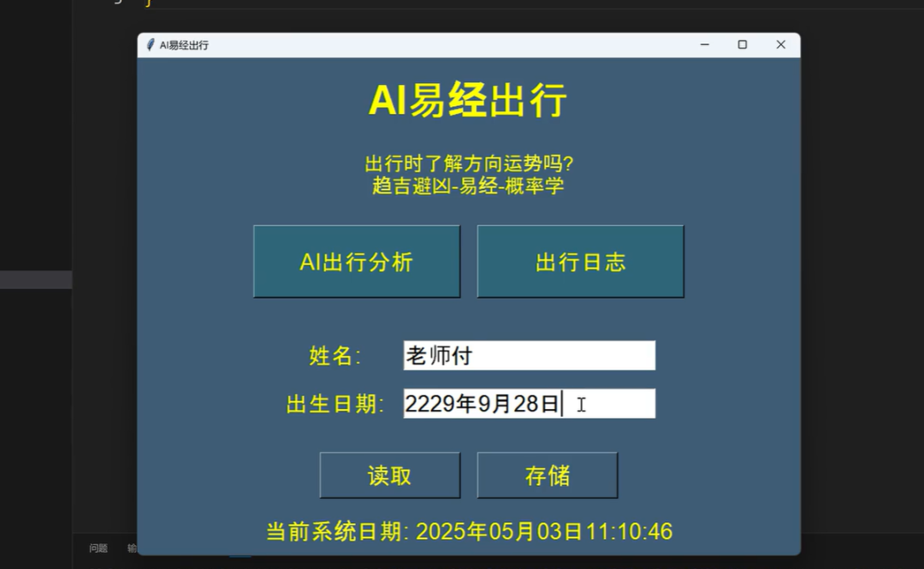Minimize the AI易经出行 window
Image resolution: width=924 pixels, height=569 pixels.
coord(705,44)
